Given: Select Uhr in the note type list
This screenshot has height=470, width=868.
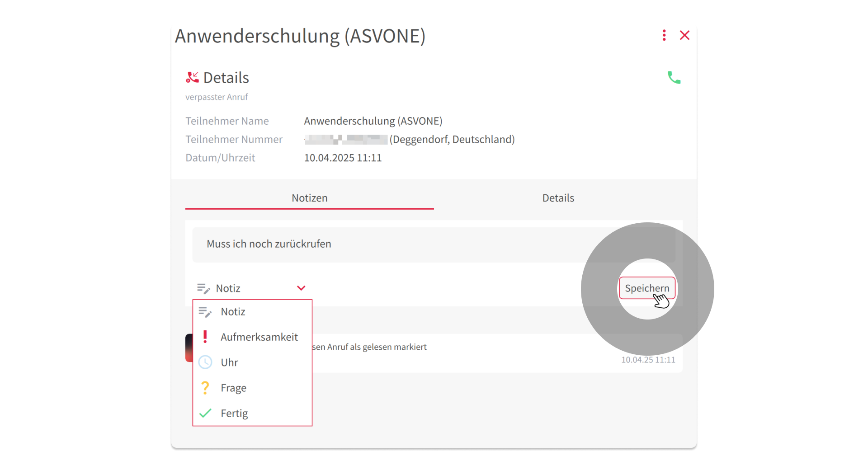Looking at the screenshot, I should pos(229,362).
